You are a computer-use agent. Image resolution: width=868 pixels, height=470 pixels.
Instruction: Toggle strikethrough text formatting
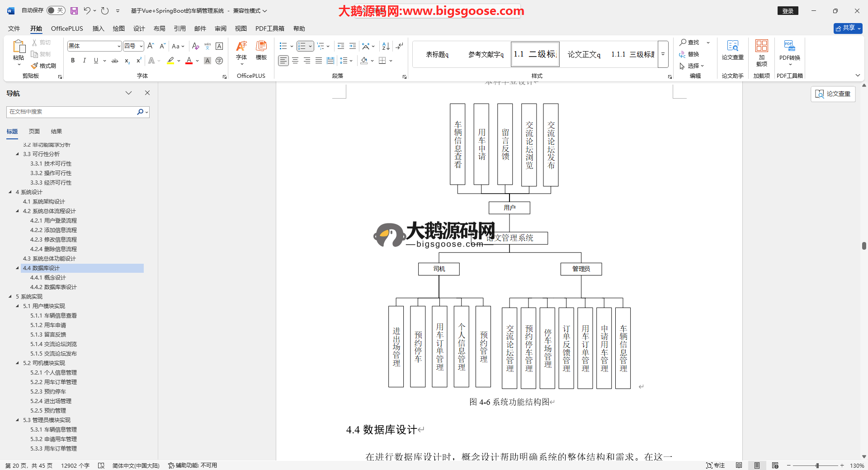(115, 61)
